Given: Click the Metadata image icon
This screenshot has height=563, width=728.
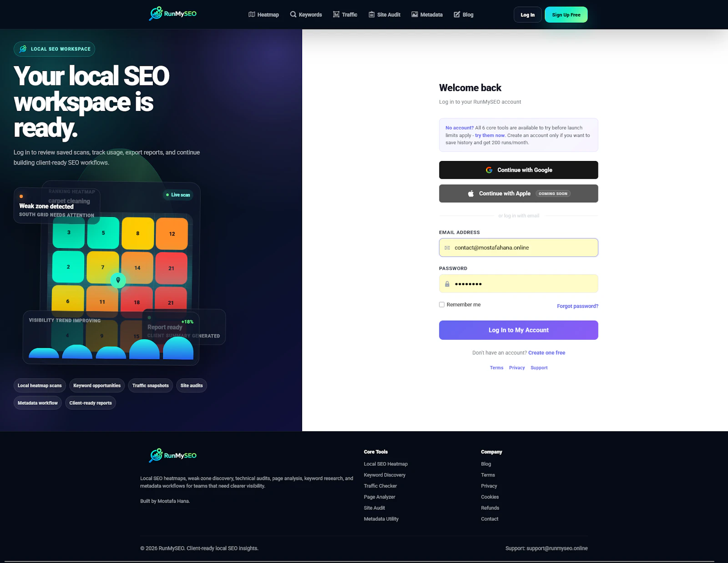Looking at the screenshot, I should (x=415, y=15).
